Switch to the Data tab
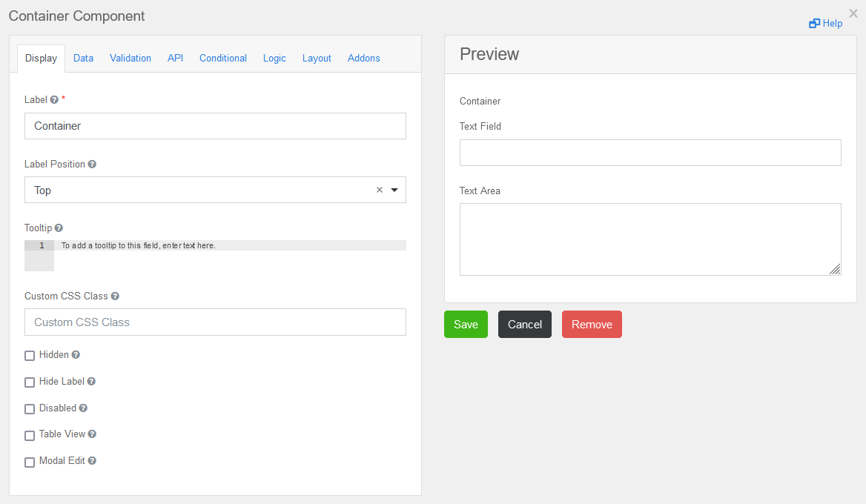Viewport: 866px width, 504px height. pos(83,59)
